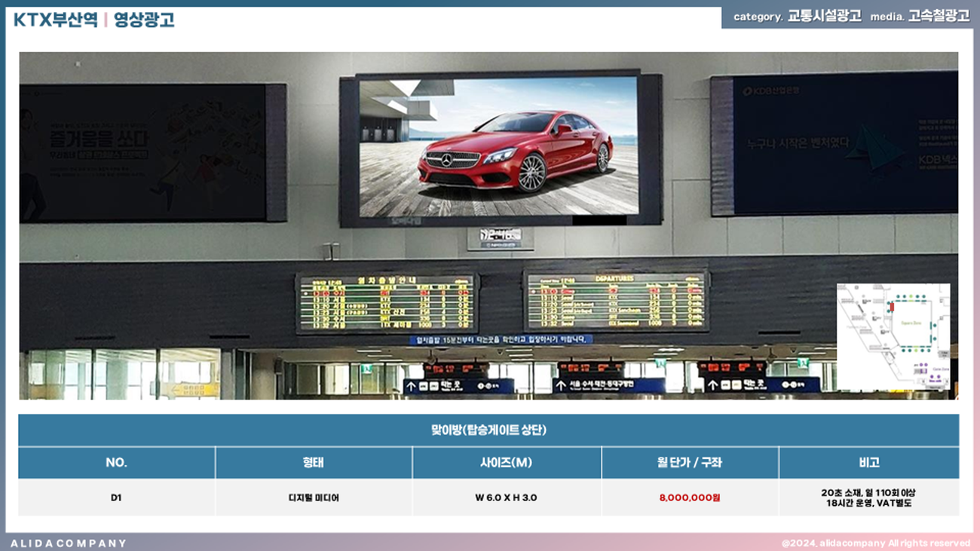This screenshot has height=551, width=980.
Task: Click the 사이즈(M) column header
Action: (x=507, y=463)
